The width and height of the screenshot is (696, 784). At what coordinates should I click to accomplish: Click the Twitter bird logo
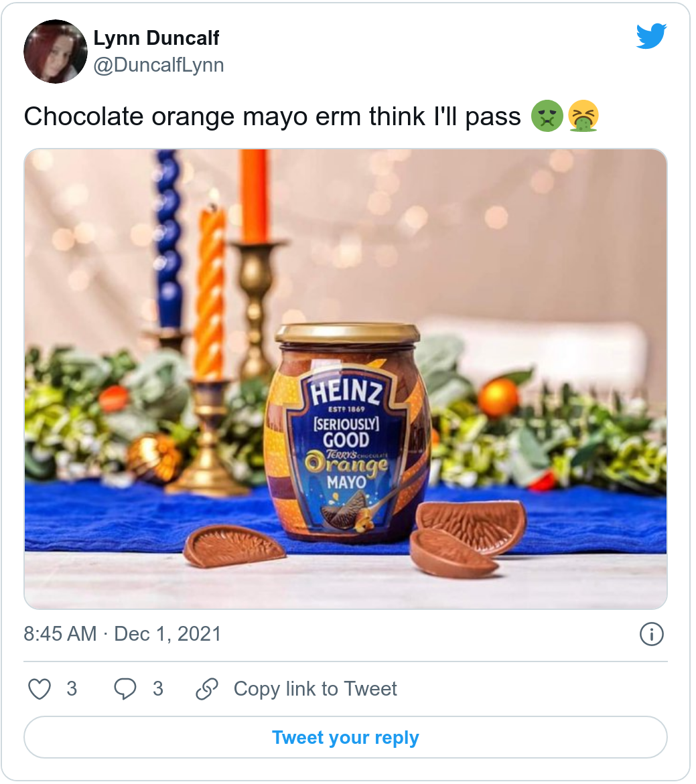point(651,36)
